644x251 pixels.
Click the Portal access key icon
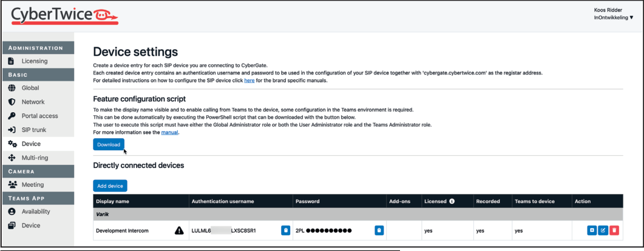point(12,116)
